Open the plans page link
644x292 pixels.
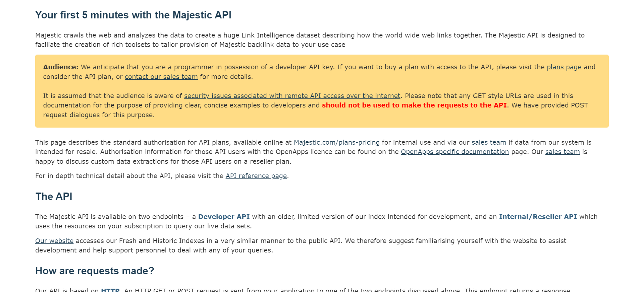pyautogui.click(x=564, y=67)
